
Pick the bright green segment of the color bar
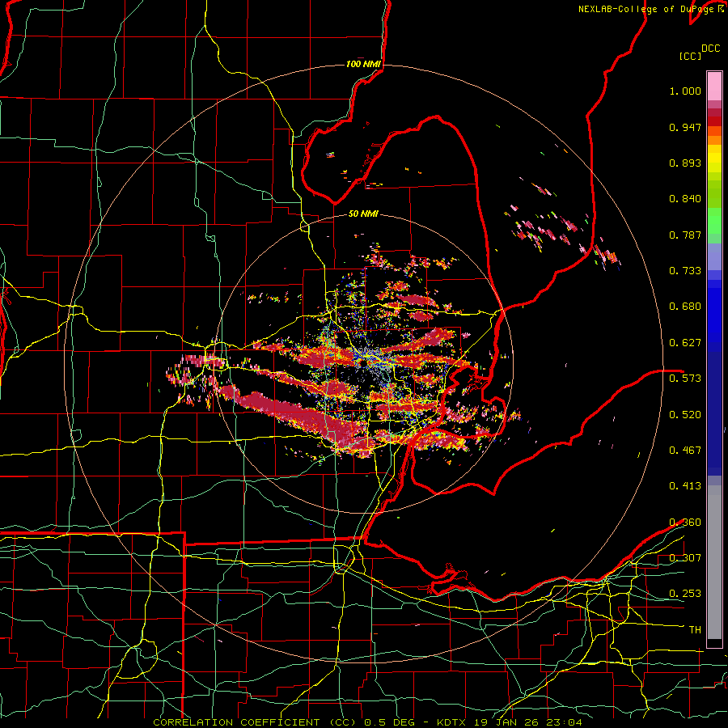(714, 221)
